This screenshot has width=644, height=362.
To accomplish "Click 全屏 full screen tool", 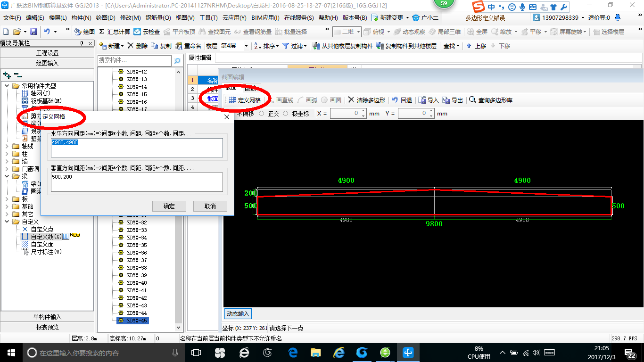I will click(477, 32).
